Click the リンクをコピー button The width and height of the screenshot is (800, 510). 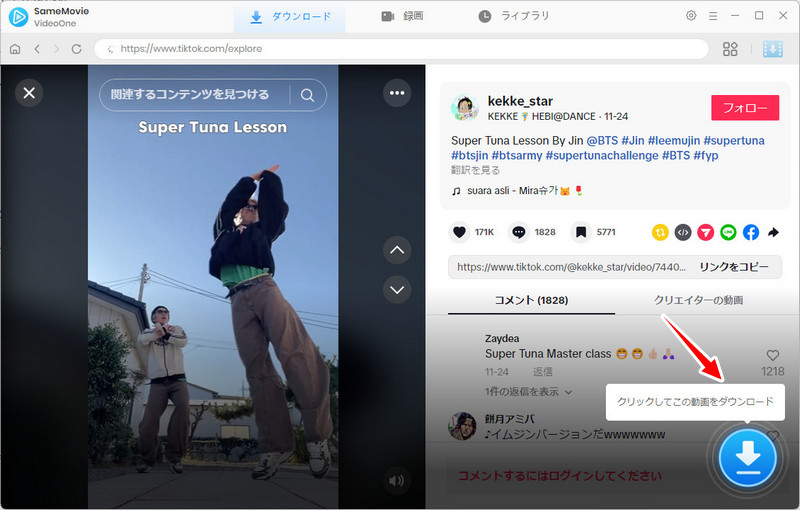[734, 267]
